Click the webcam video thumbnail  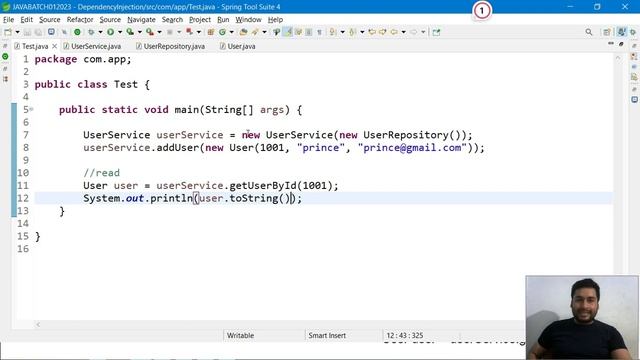pyautogui.click(x=582, y=317)
